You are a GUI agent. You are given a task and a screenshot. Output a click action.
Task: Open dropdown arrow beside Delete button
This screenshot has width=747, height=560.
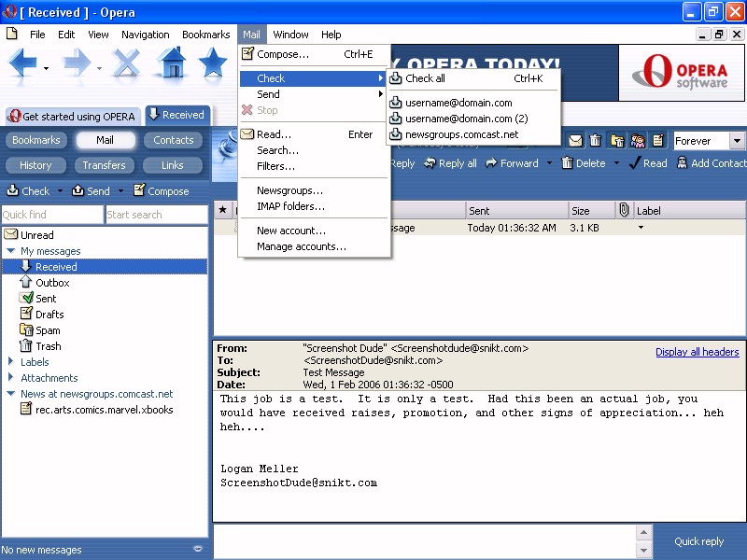616,163
